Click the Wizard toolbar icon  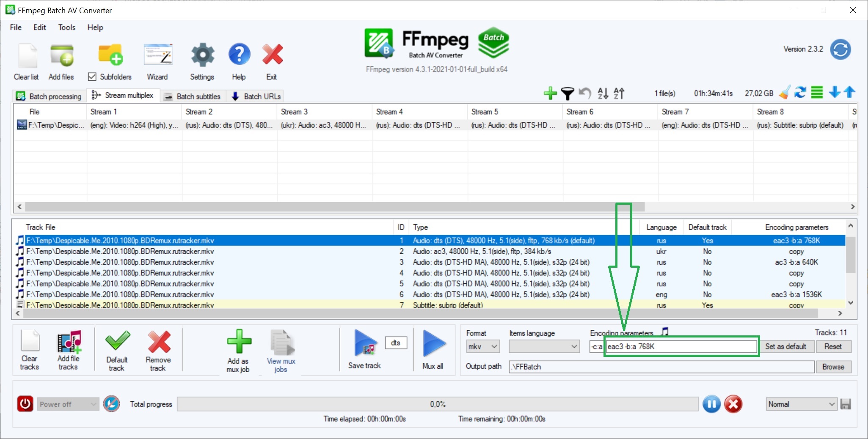(x=157, y=55)
